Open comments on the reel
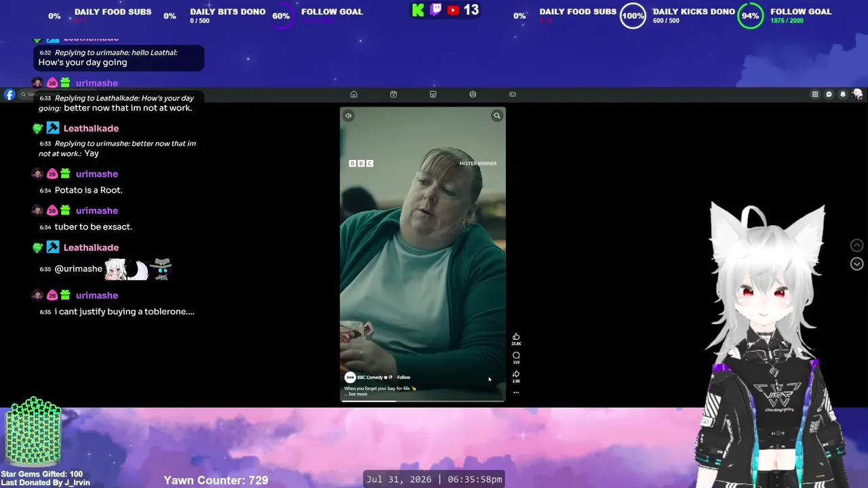 point(516,356)
